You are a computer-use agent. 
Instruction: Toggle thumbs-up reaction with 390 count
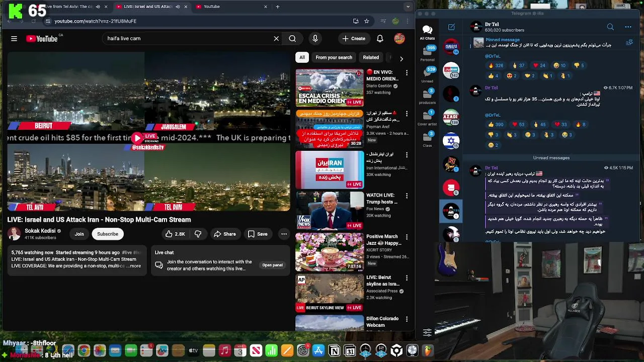click(496, 124)
